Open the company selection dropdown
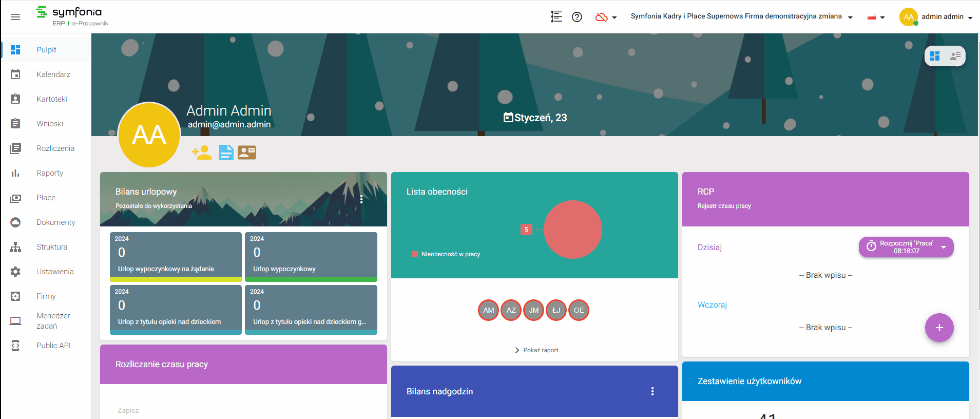The height and width of the screenshot is (419, 980). click(x=742, y=16)
